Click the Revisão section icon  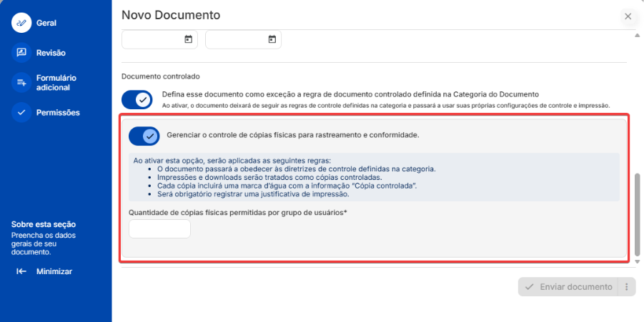click(21, 52)
